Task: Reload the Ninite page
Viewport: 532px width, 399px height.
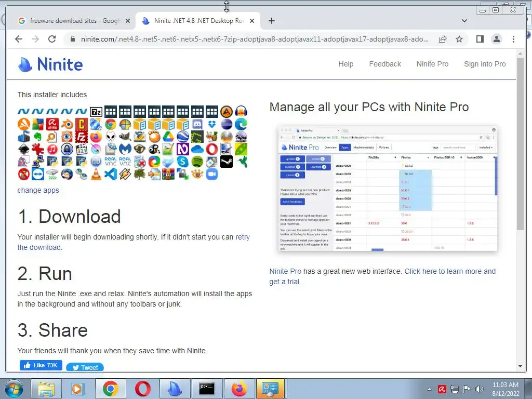Action: [x=52, y=39]
